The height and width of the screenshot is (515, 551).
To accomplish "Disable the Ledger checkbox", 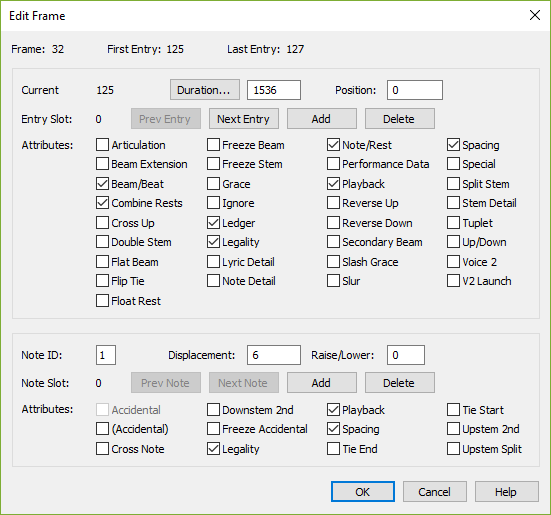I will (213, 223).
